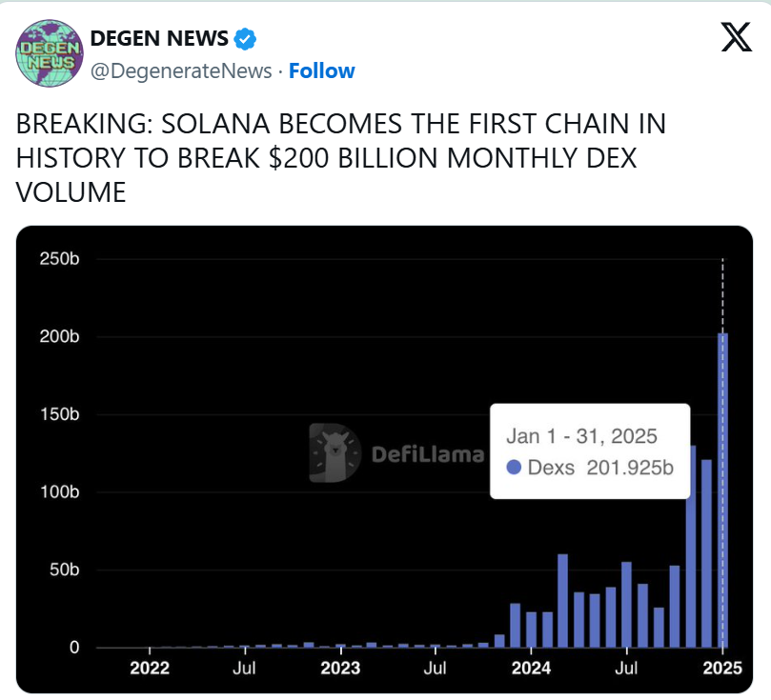Select the tallest January 2025 bar
The width and height of the screenshot is (771, 700).
point(722,490)
